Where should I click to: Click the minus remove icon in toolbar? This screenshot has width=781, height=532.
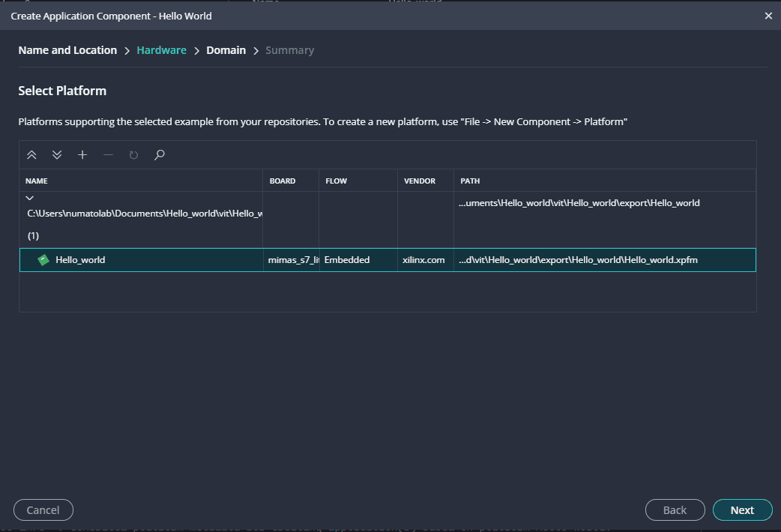(x=108, y=155)
